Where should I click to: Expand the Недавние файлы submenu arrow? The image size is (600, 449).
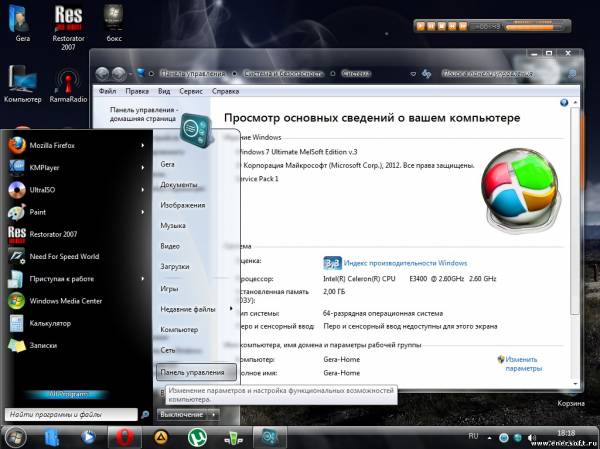pos(231,309)
